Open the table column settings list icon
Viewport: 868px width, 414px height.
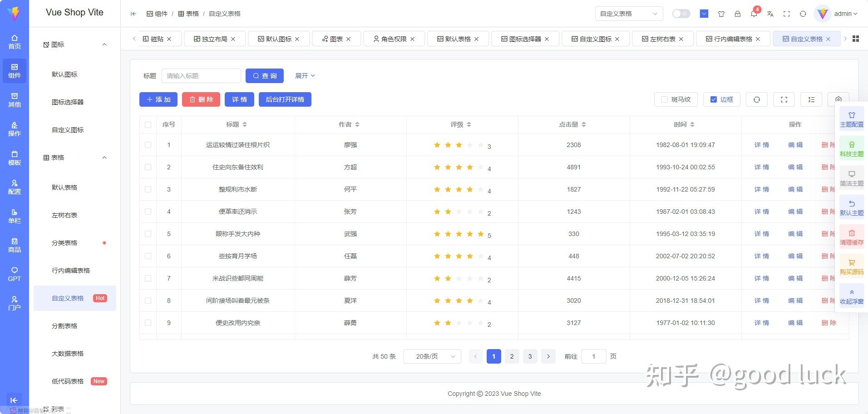(x=811, y=99)
